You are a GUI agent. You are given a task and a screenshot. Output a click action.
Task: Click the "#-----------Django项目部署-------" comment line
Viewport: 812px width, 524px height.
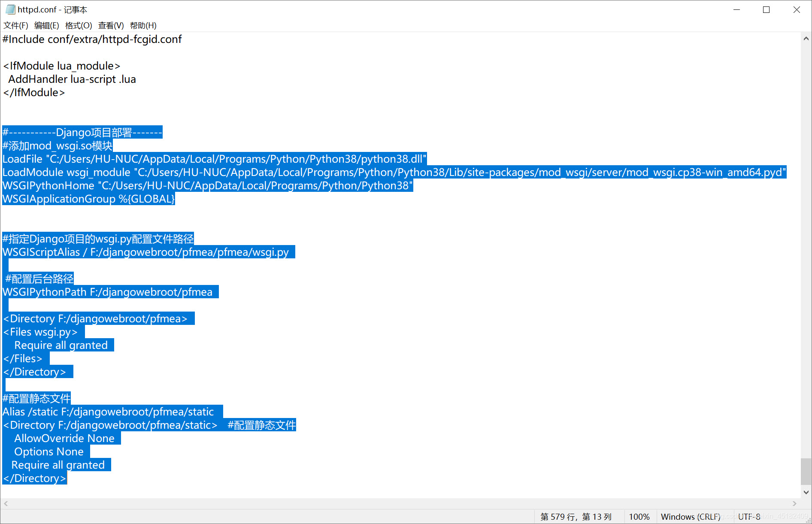coord(82,132)
